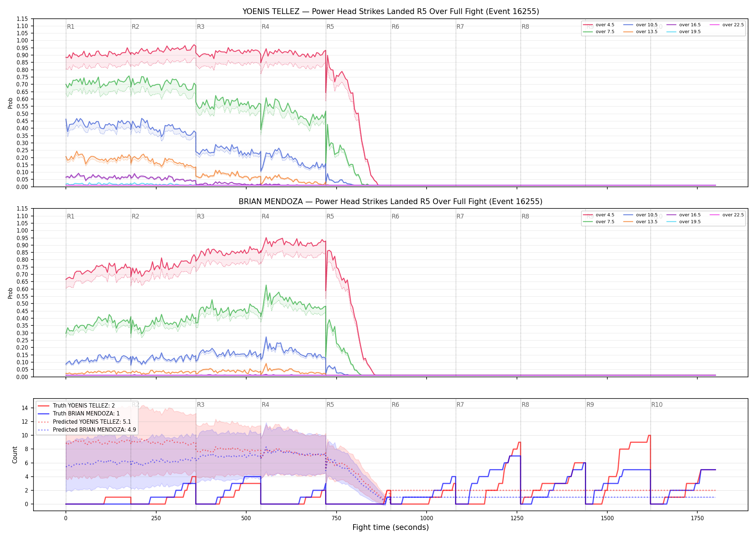756x540 pixels.
Task: Click R10 round marker in Count chart
Action: pyautogui.click(x=657, y=405)
